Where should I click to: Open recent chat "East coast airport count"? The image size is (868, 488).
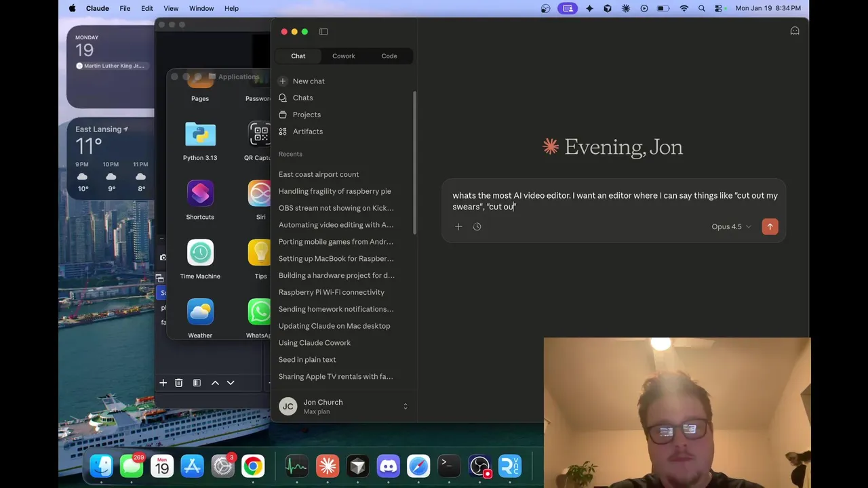tap(319, 174)
